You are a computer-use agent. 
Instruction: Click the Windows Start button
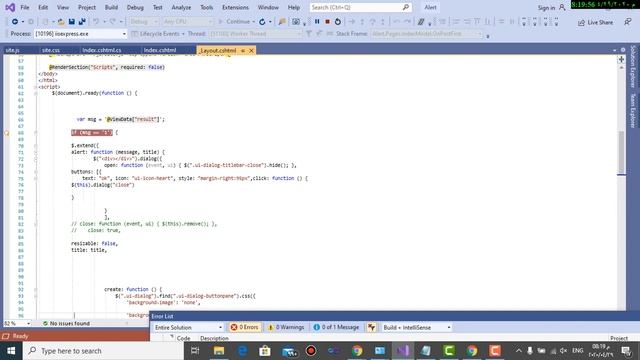click(11, 351)
